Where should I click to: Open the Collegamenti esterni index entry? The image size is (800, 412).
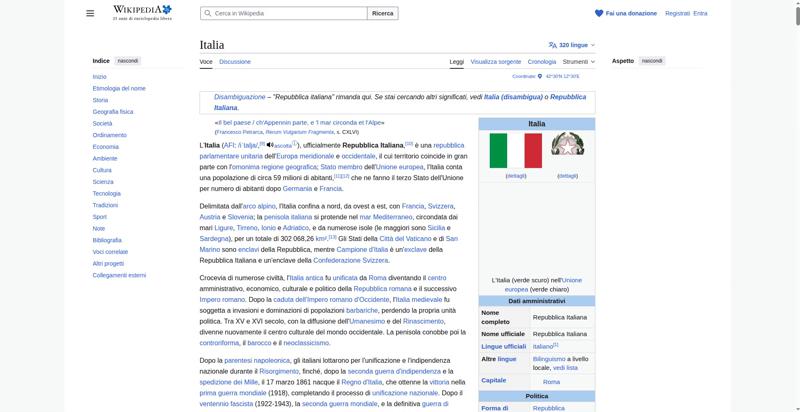tap(119, 275)
